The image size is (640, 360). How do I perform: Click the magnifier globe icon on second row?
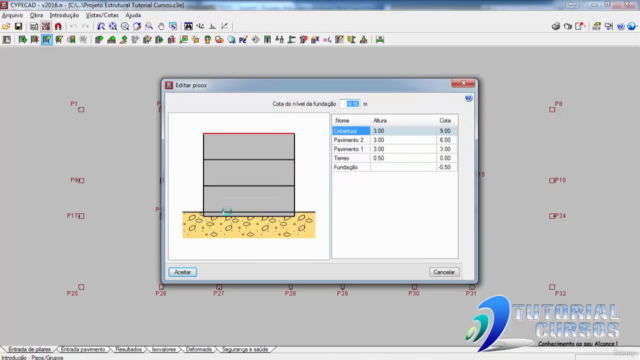231,40
